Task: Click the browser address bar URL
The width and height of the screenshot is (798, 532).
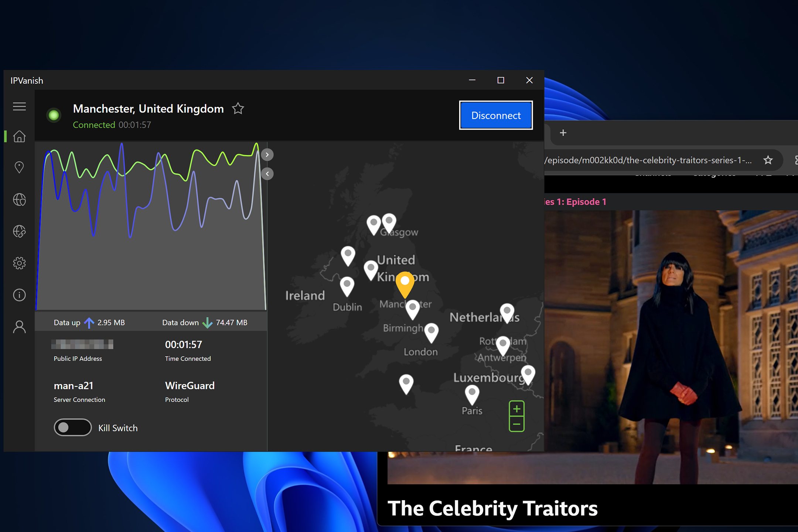Action: pyautogui.click(x=649, y=160)
